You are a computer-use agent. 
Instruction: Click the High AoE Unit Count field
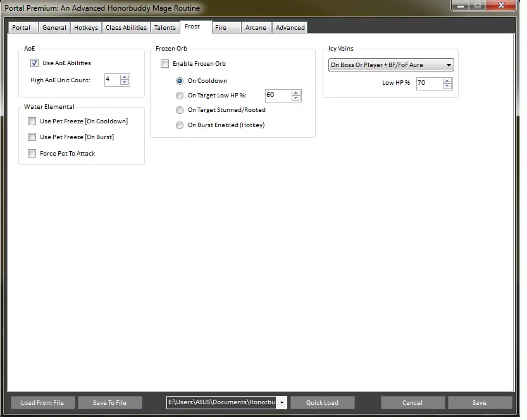[112, 80]
